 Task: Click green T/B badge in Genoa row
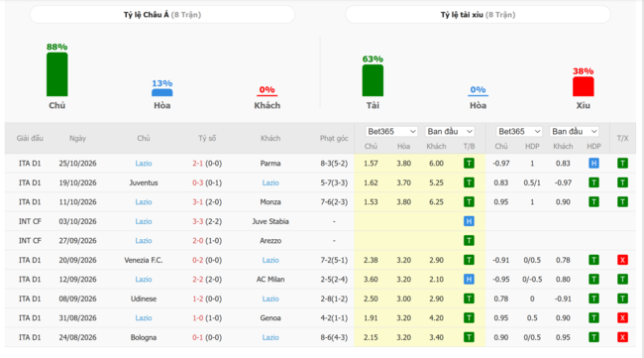pos(469,317)
